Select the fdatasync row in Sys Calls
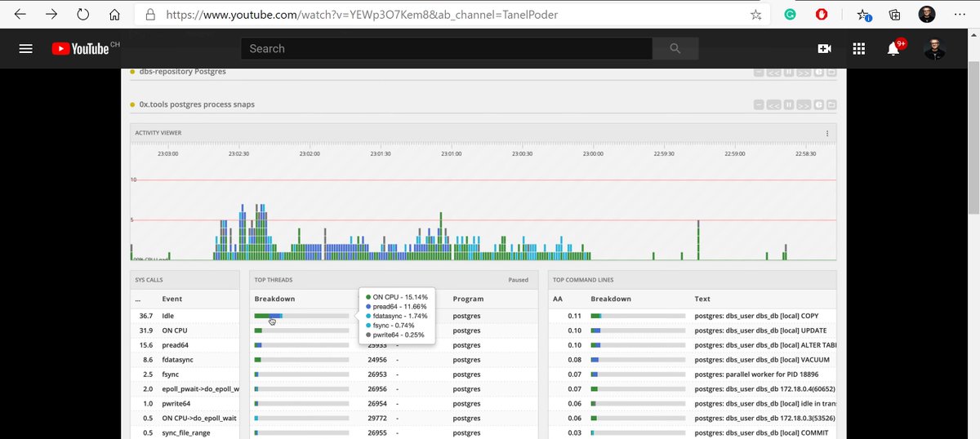980x439 pixels. (x=185, y=360)
